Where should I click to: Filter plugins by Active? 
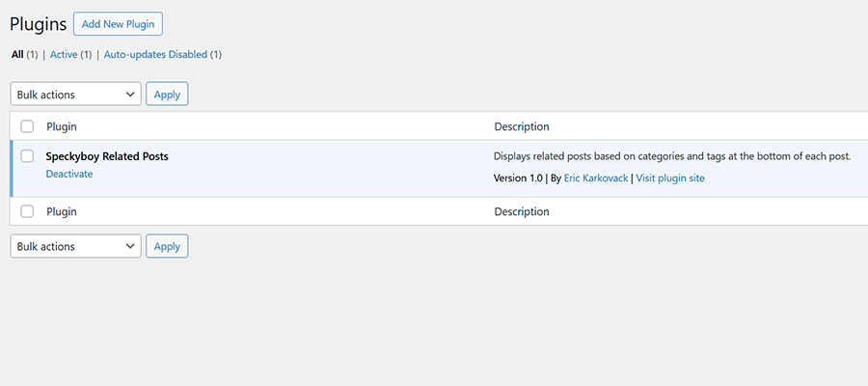pos(64,55)
